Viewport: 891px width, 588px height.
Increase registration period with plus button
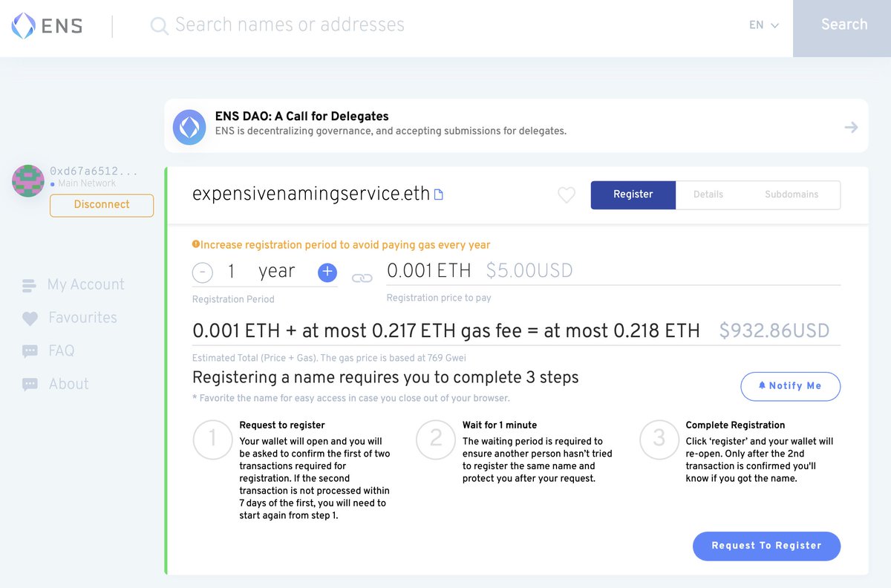pyautogui.click(x=327, y=272)
